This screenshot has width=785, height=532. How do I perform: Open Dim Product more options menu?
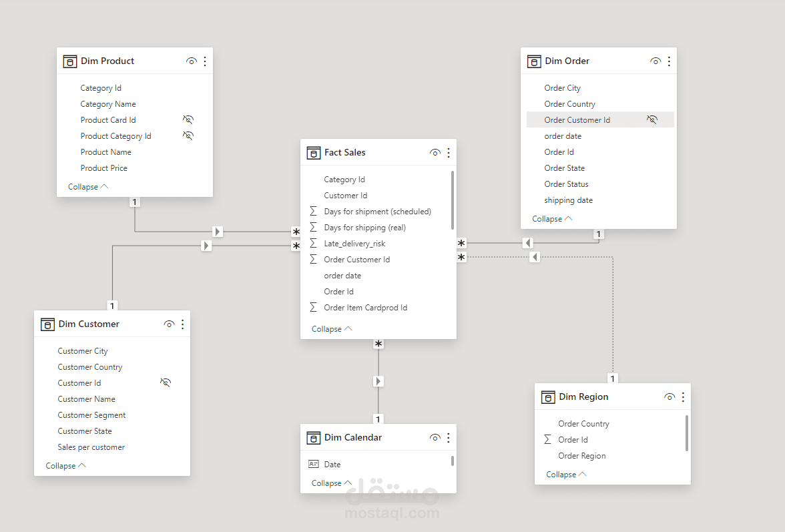[x=205, y=61]
